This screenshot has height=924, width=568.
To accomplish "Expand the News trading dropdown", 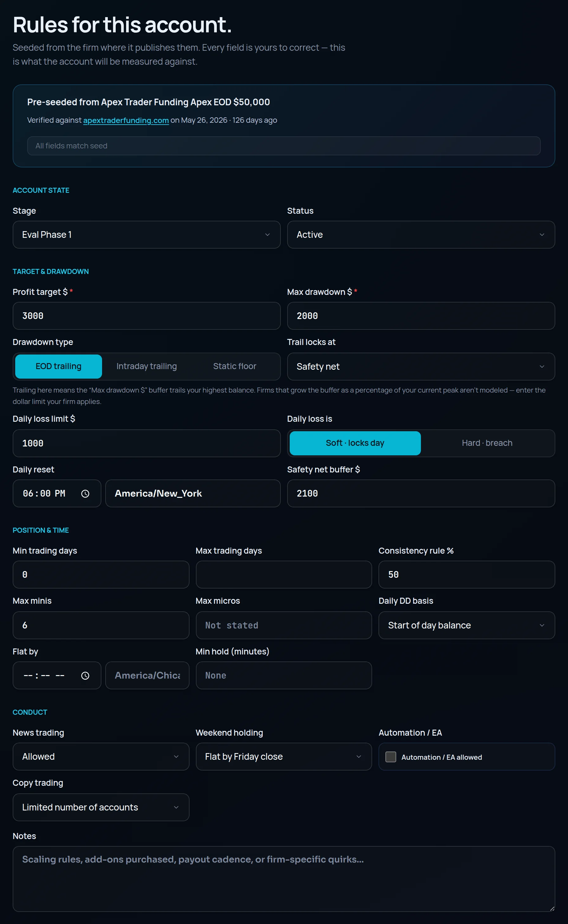I will [x=101, y=756].
